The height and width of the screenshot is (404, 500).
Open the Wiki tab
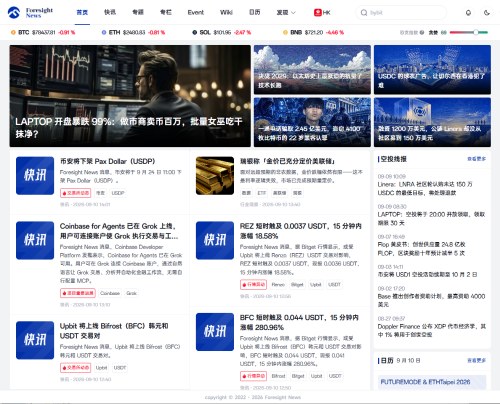click(x=226, y=12)
